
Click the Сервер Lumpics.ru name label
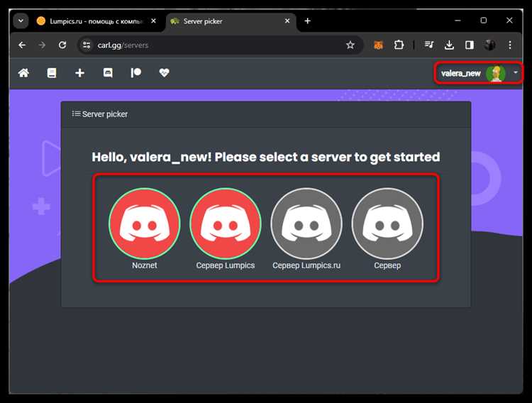coord(306,265)
